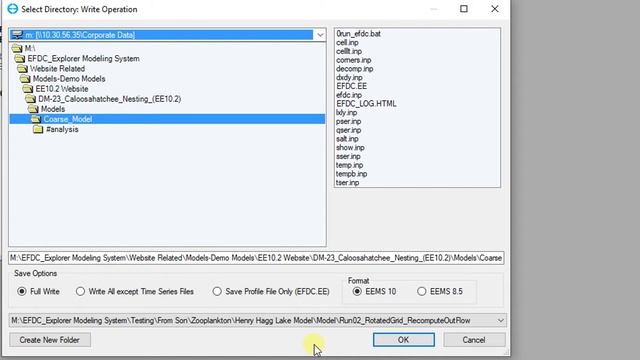The width and height of the screenshot is (640, 360).
Task: Click the Create New Folder button
Action: pos(50,340)
